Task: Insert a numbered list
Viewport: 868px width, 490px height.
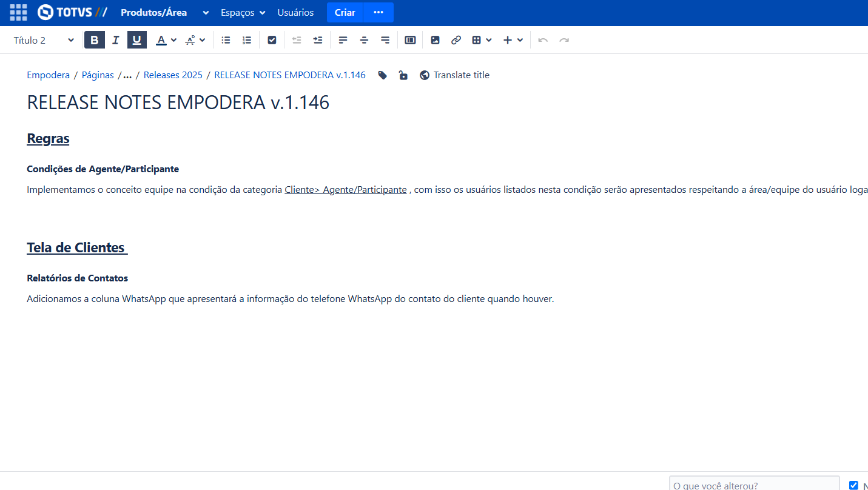Action: (247, 40)
